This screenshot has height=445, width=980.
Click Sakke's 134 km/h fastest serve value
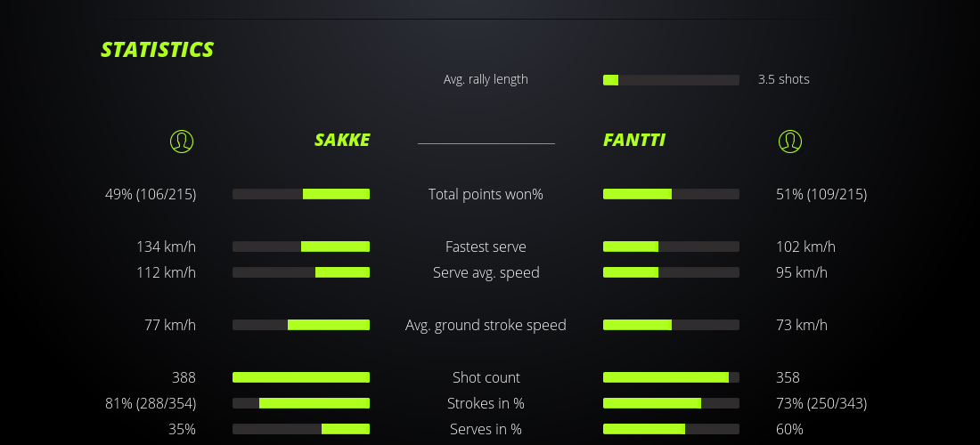click(166, 247)
